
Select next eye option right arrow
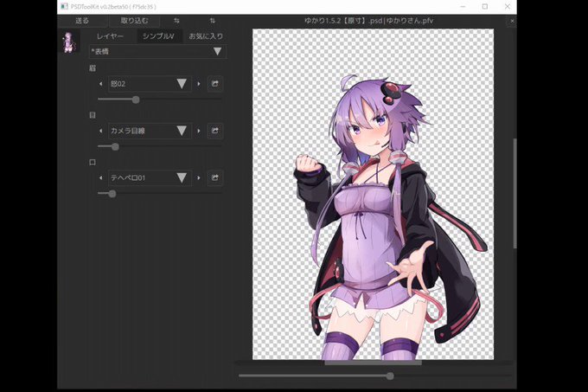coord(199,131)
